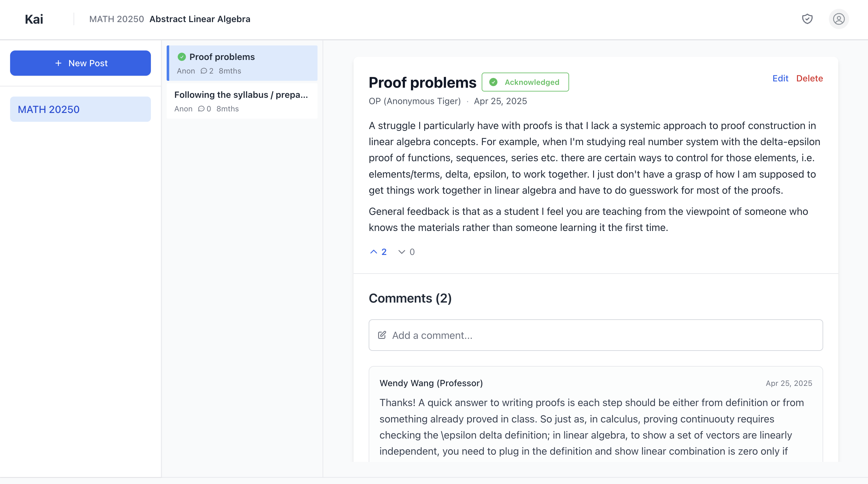Click the upvote arrow on post
The width and height of the screenshot is (868, 484).
pos(373,251)
